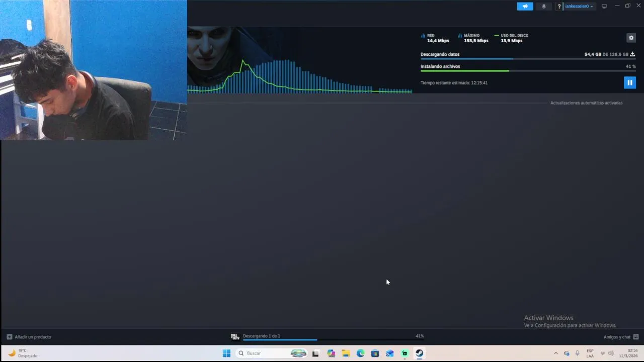
Task: Click 'Tiempo restante estimado: 12:15:41' text
Action: tap(454, 82)
